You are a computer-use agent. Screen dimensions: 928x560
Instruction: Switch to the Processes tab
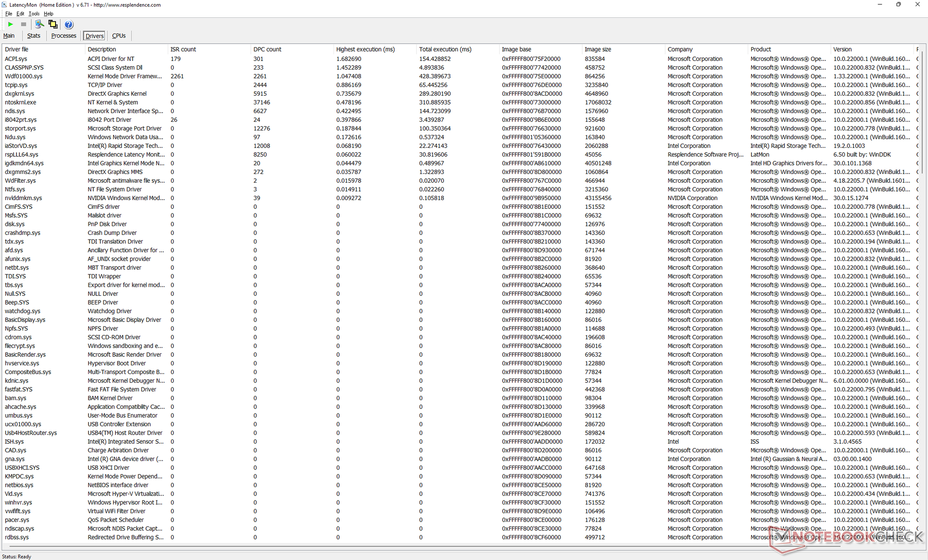pyautogui.click(x=64, y=36)
